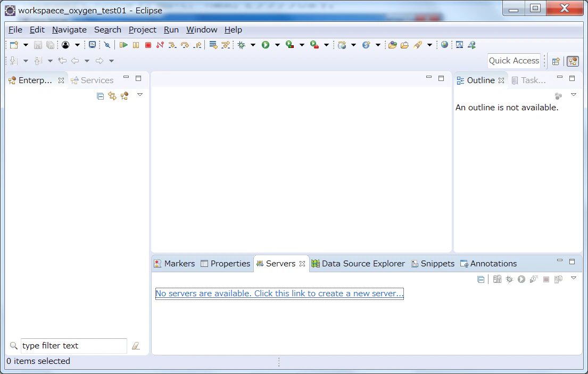The width and height of the screenshot is (588, 374).
Task: Toggle Link with Editor in Enterprise Explorer
Action: pos(112,96)
